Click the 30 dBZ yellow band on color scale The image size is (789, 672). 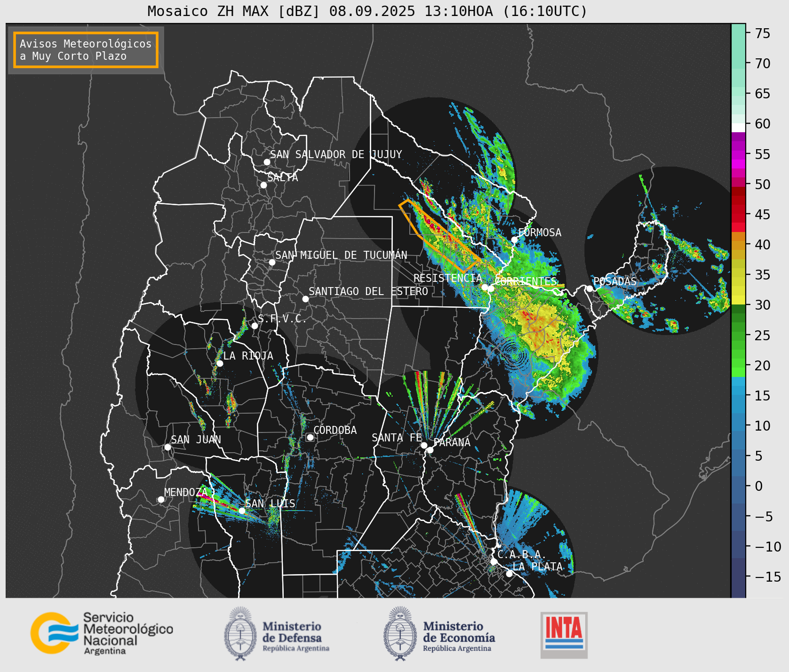tap(739, 300)
